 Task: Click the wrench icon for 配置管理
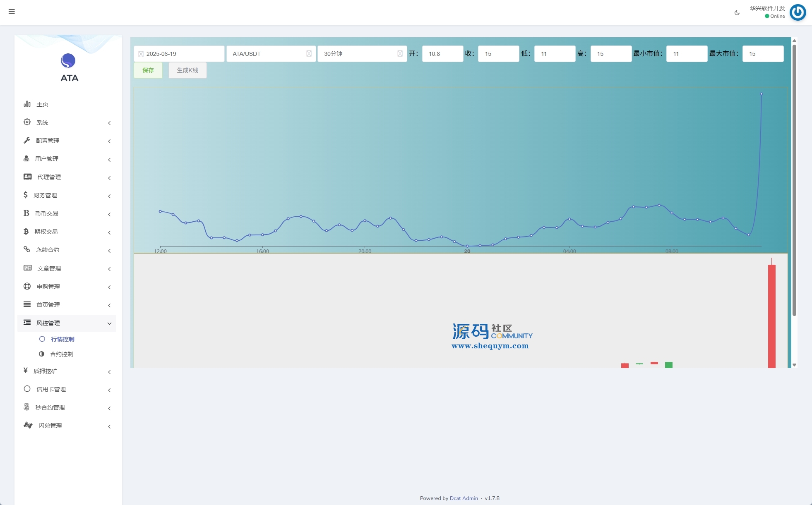[x=27, y=140]
